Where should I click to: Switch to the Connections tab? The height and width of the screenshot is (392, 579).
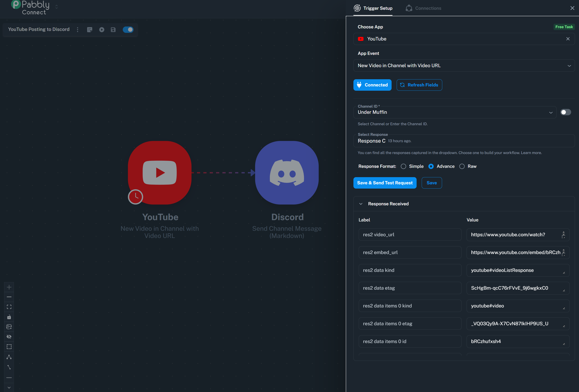pyautogui.click(x=423, y=8)
